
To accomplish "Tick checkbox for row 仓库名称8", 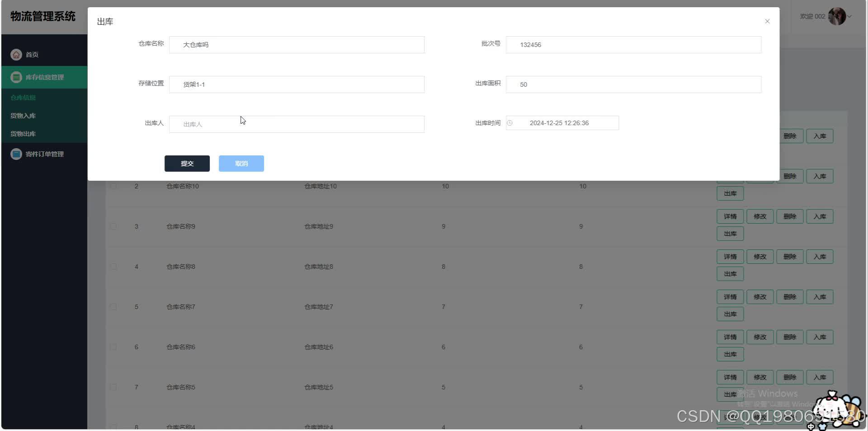I will click(113, 267).
